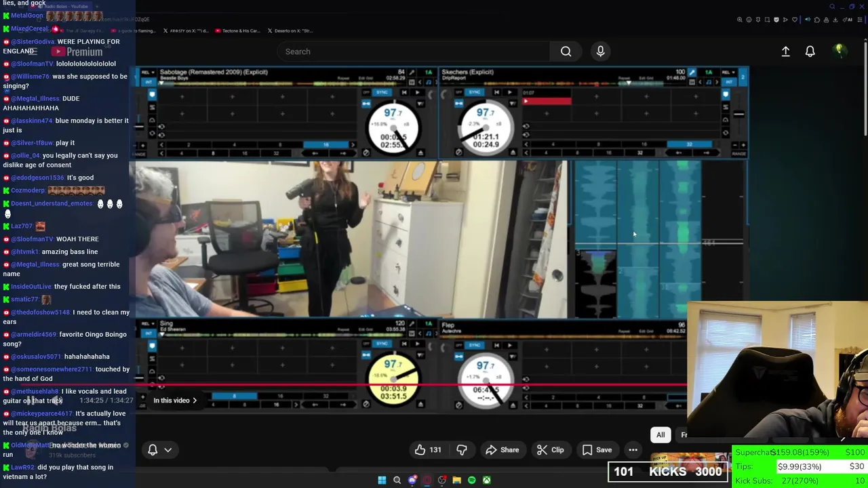Open browser AI assistant icon
This screenshot has width=868, height=488.
coord(848,20)
